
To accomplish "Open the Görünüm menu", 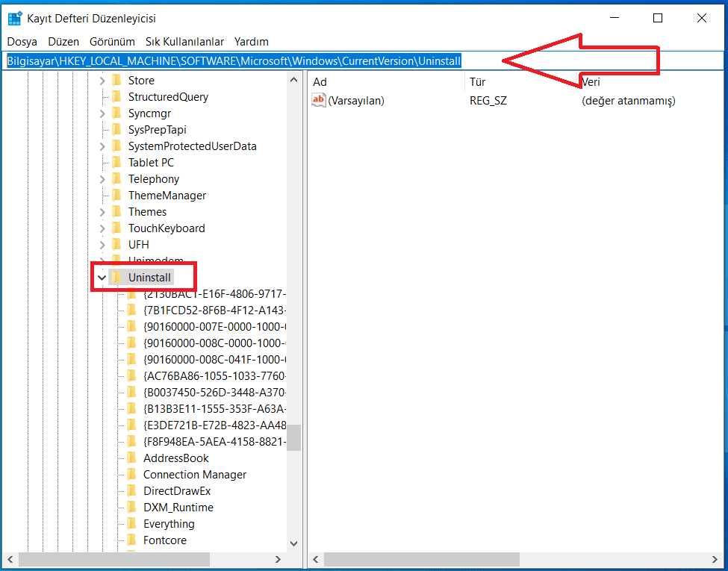I will click(x=112, y=42).
